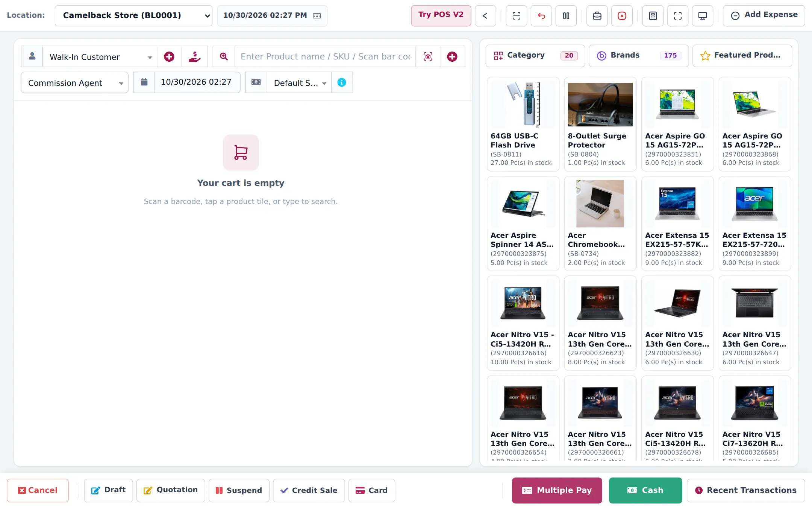Click the Add Expense button
Viewport: 812px width, 508px height.
(x=764, y=15)
